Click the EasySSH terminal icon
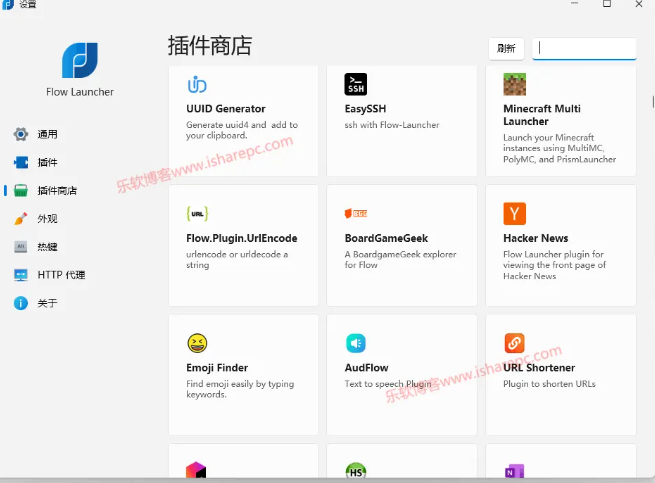 point(355,84)
